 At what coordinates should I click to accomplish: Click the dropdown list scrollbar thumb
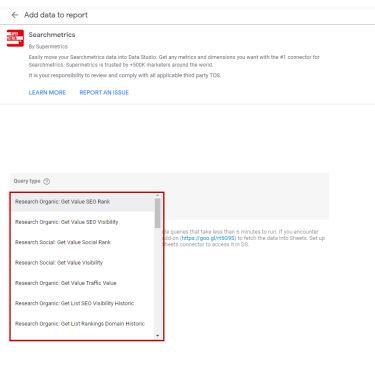point(158,213)
